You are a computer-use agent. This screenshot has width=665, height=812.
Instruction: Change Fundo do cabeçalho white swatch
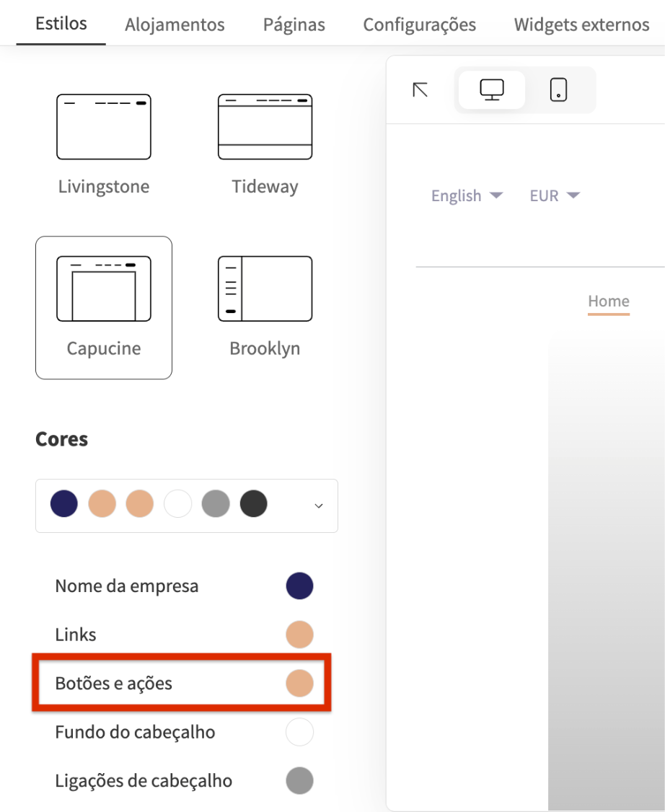(x=299, y=732)
